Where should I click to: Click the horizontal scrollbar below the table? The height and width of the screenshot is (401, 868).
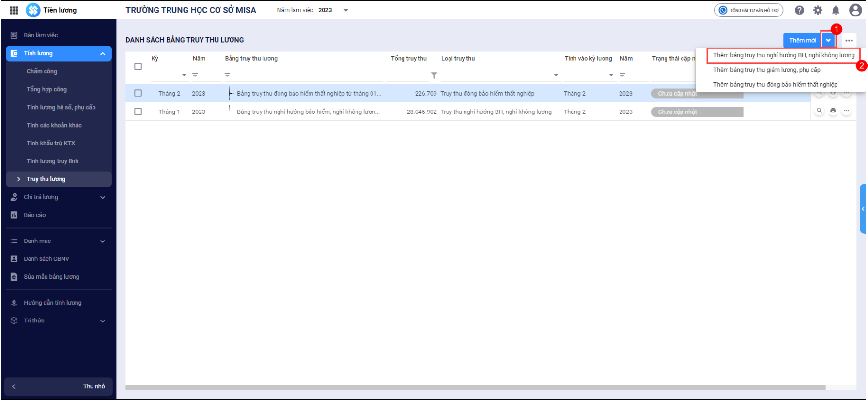pos(476,388)
